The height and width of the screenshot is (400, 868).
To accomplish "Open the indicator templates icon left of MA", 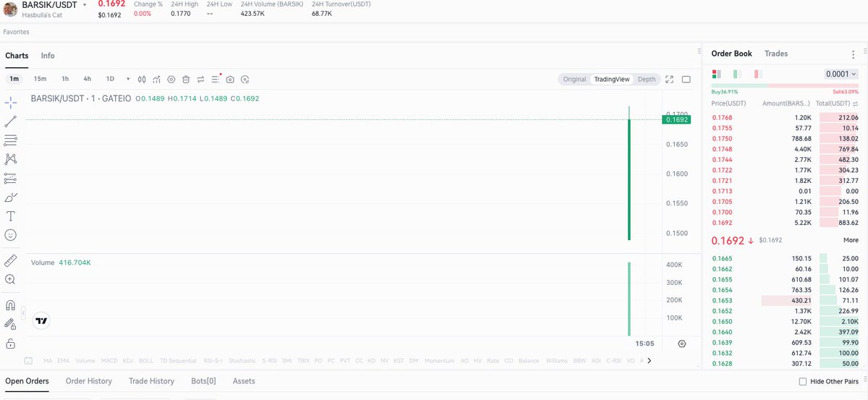I will click(x=28, y=360).
